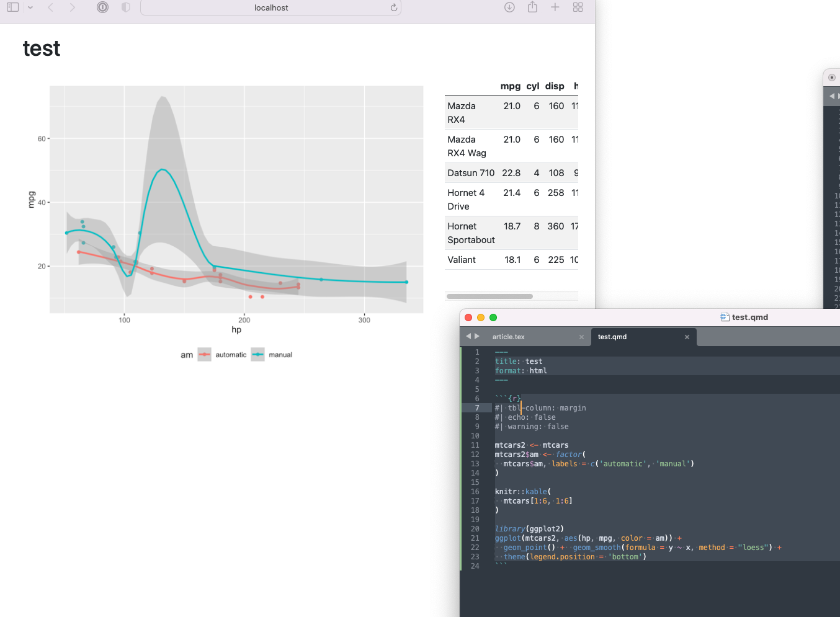Toggle the Safari sidebar icon

pos(12,7)
